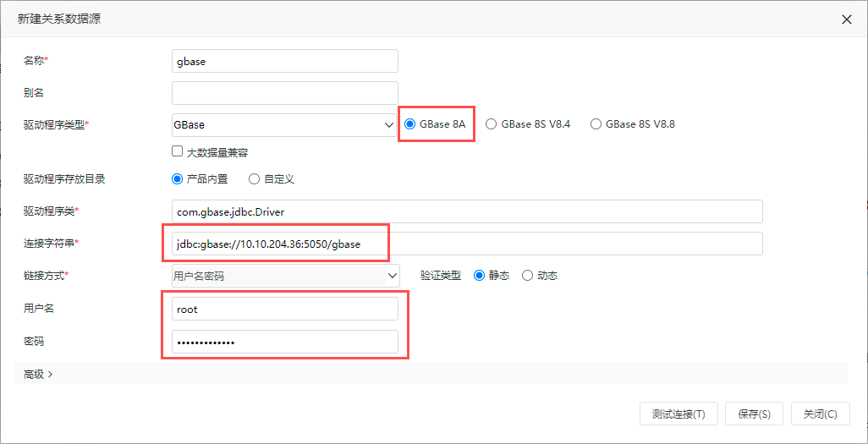The image size is (868, 444).
Task: Click the 名称 input field containing gbase
Action: 285,61
